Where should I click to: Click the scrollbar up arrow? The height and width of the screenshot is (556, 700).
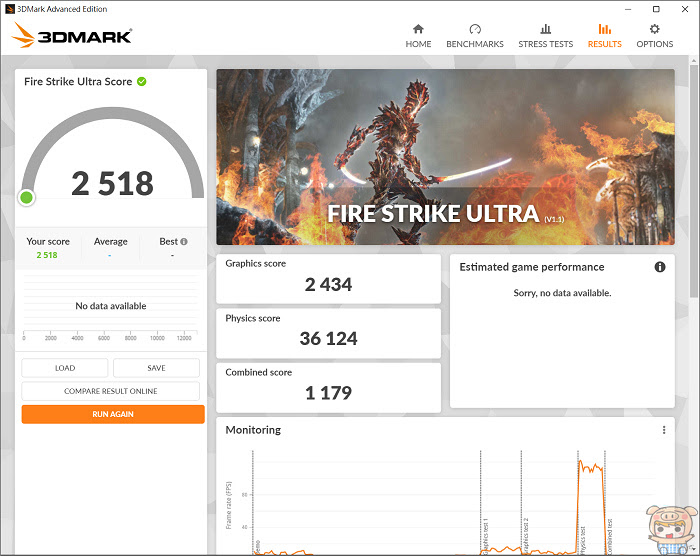click(x=693, y=60)
